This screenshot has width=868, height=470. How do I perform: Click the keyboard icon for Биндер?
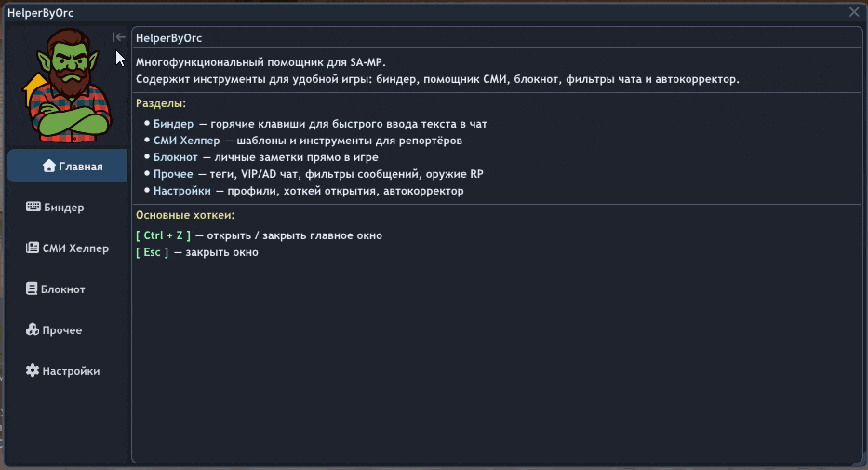tap(33, 208)
